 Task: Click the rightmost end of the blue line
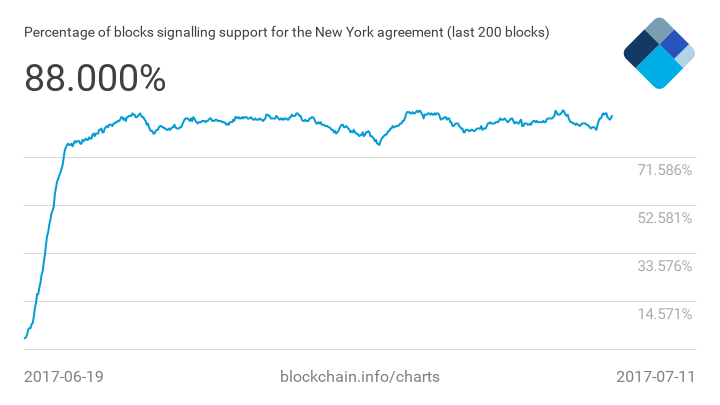coord(611,116)
